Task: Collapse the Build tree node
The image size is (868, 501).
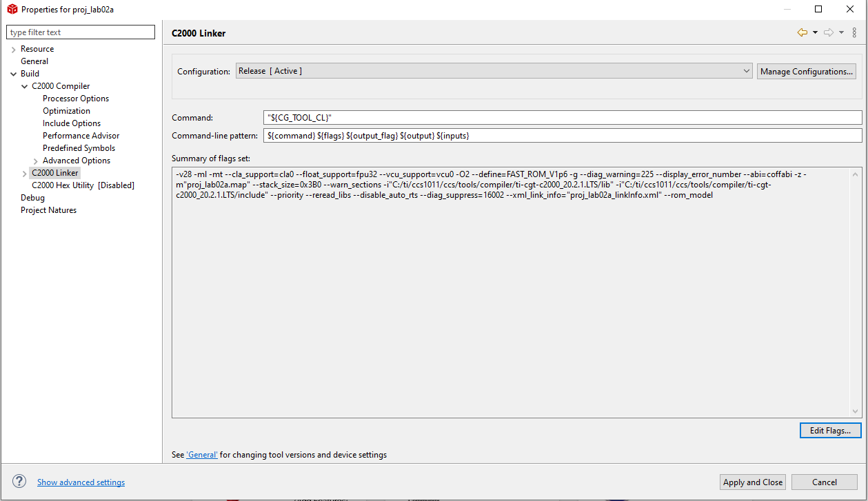Action: click(x=14, y=74)
